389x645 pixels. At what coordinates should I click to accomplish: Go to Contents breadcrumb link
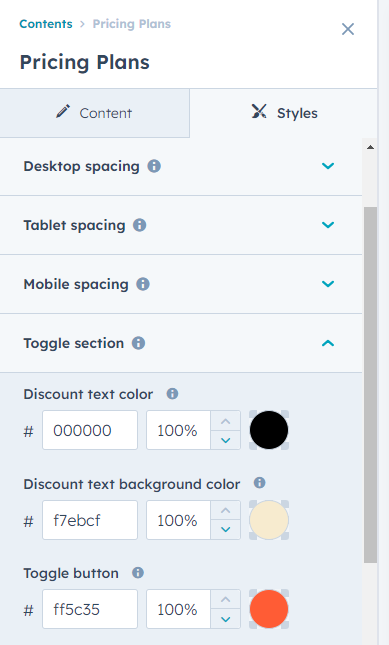(x=46, y=24)
